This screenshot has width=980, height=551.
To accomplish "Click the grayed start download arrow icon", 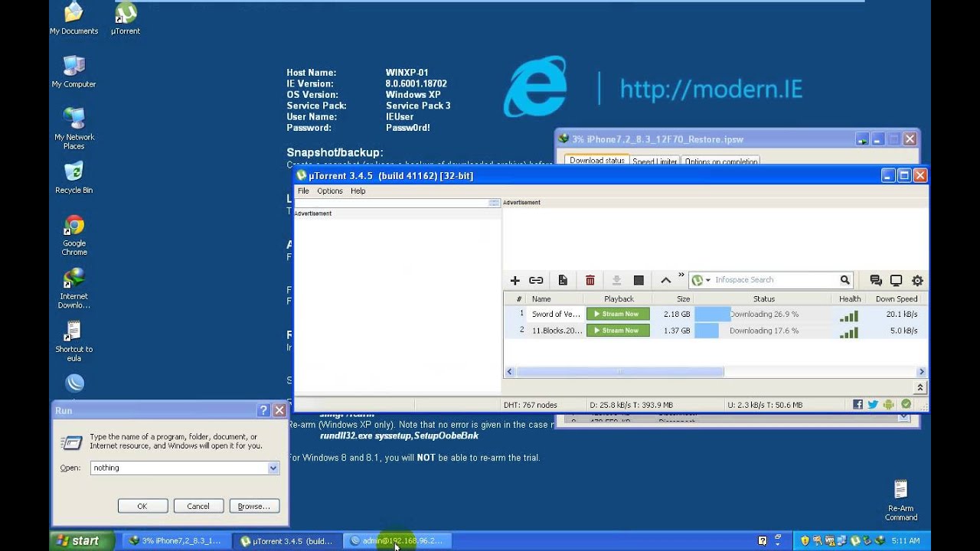I will pyautogui.click(x=616, y=281).
